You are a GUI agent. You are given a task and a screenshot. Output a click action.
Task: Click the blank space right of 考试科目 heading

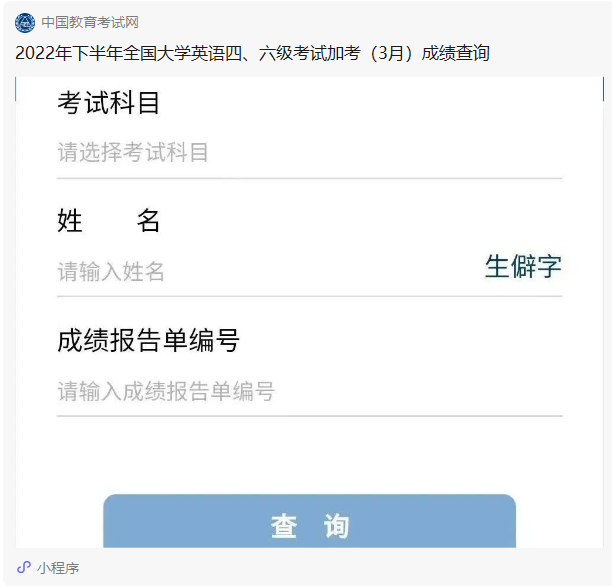pos(361,103)
